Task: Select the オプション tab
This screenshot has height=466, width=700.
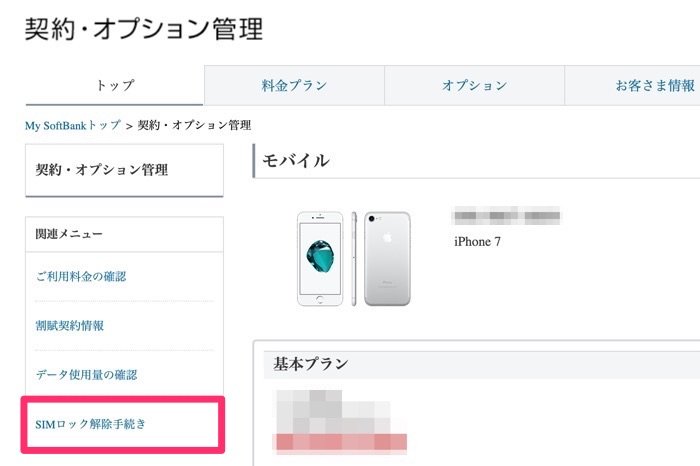Action: coord(474,86)
